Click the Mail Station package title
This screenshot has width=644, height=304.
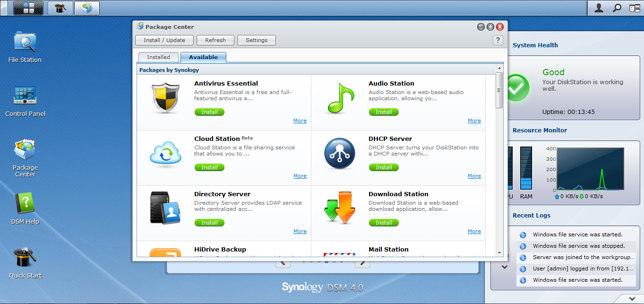pyautogui.click(x=388, y=249)
